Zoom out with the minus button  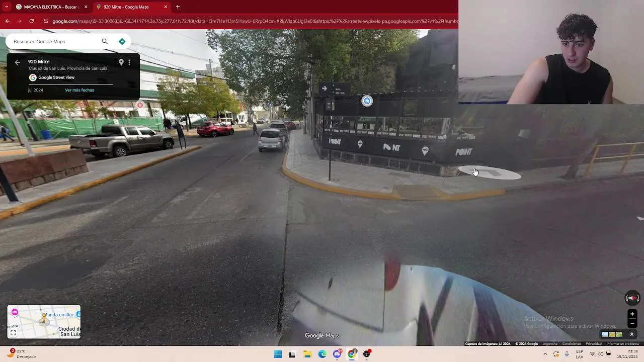click(x=632, y=323)
